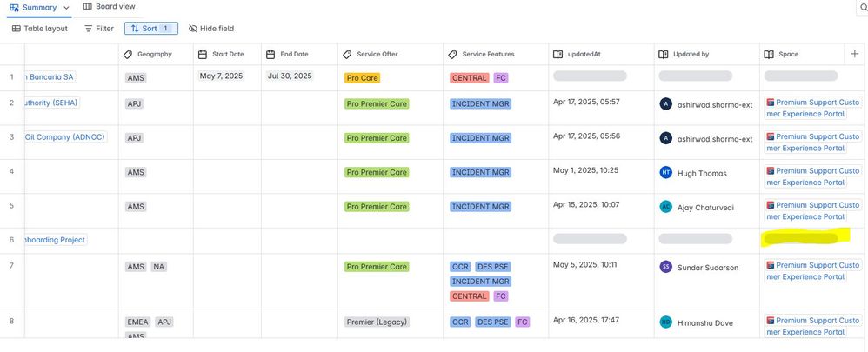Switch to the Board view tab
Viewport: 868px width, 352px height.
(109, 7)
